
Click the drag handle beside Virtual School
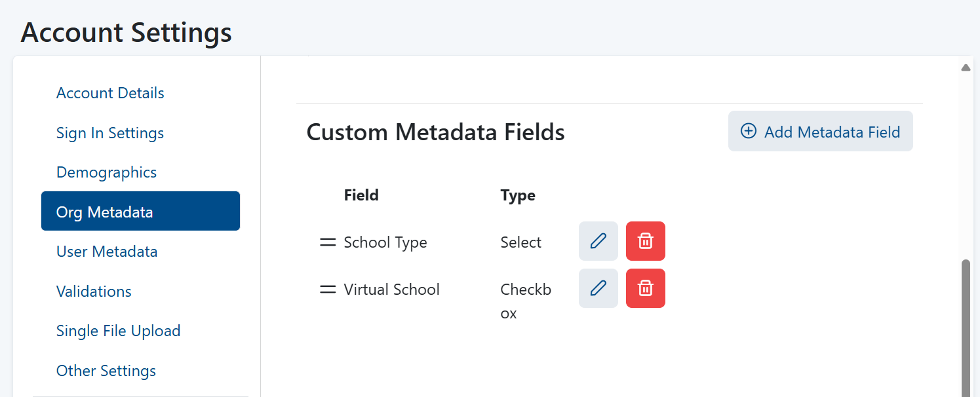[328, 289]
